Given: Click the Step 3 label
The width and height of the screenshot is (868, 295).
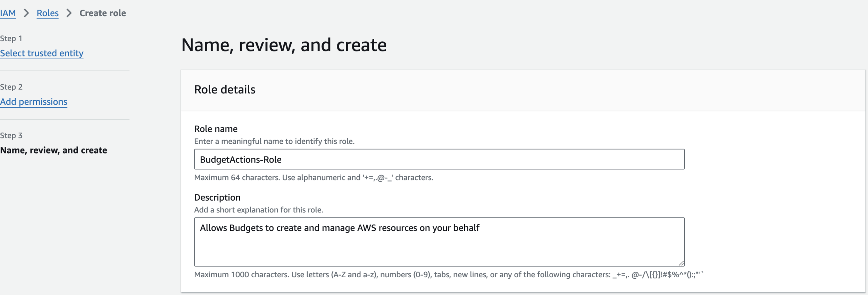Looking at the screenshot, I should (x=11, y=136).
